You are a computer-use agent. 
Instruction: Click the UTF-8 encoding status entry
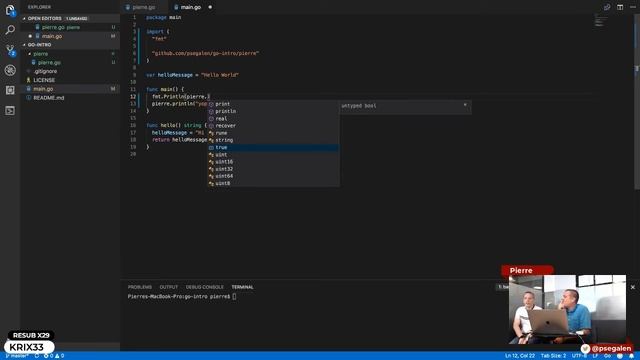click(579, 356)
